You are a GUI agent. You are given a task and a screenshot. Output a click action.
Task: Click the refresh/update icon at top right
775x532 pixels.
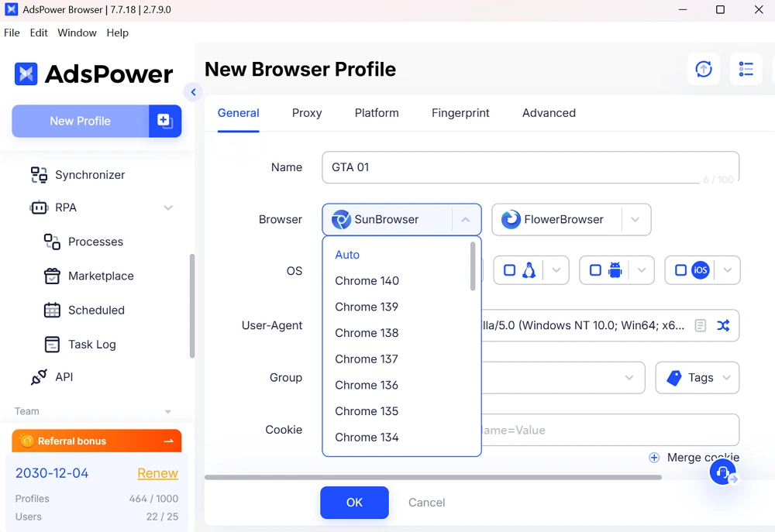click(704, 69)
